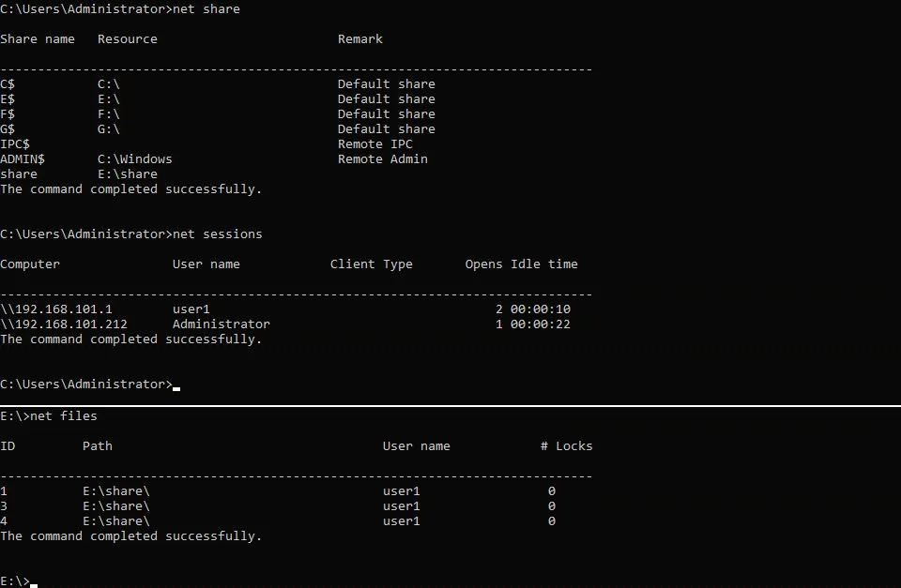
Task: Click the C:\Windows resource path
Action: pos(134,159)
